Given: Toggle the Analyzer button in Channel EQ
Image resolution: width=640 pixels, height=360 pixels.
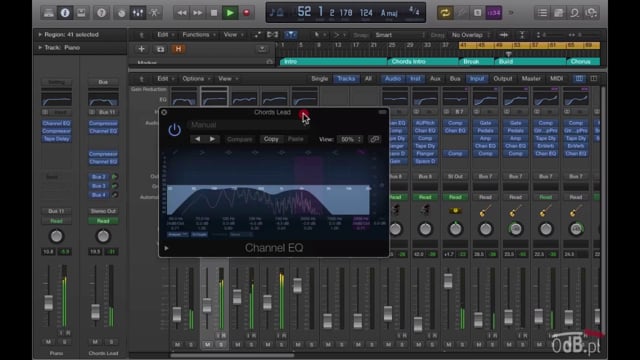Looking at the screenshot, I should tap(178, 235).
